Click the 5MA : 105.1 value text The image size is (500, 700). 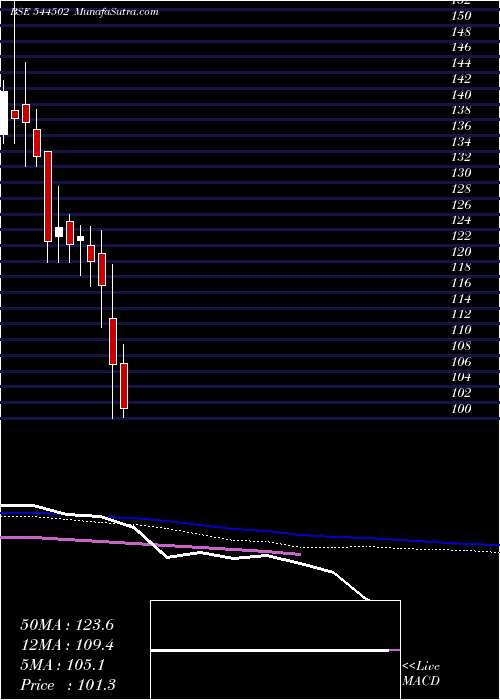coord(62,665)
